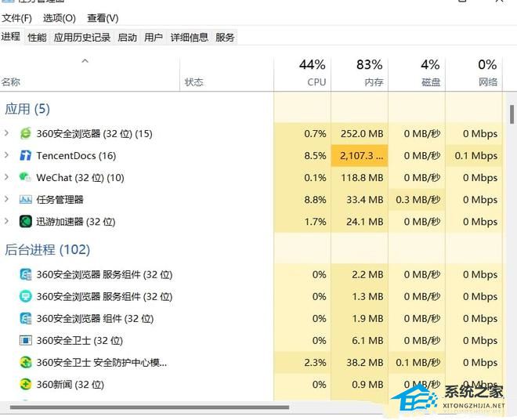The width and height of the screenshot is (517, 420).
Task: Switch to the 性能 tab
Action: 37,38
